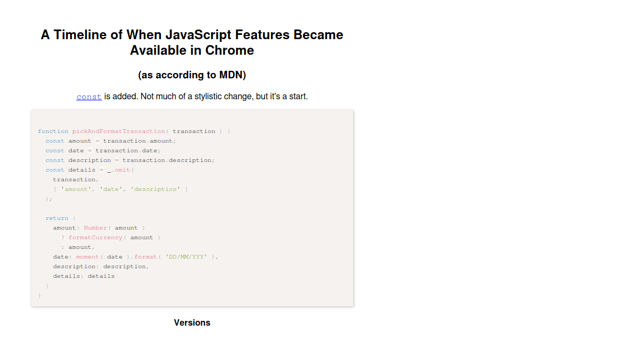Image resolution: width=644 pixels, height=338 pixels.
Task: Click the 'const description' code line
Action: coord(129,160)
